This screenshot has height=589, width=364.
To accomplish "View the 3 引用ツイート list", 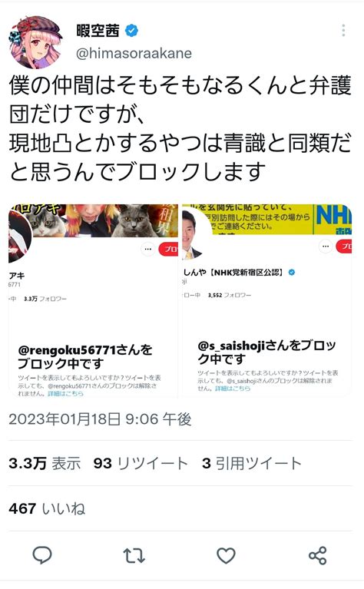I will coord(252,463).
